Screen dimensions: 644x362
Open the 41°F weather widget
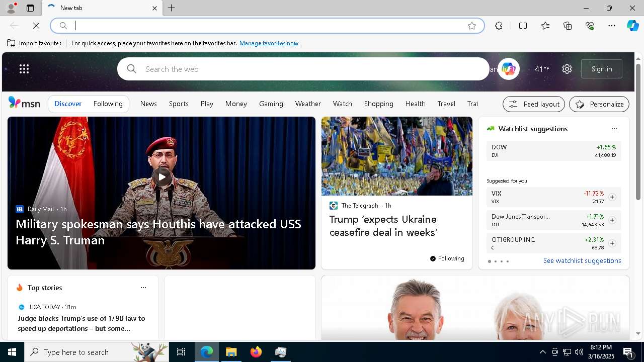(x=542, y=69)
